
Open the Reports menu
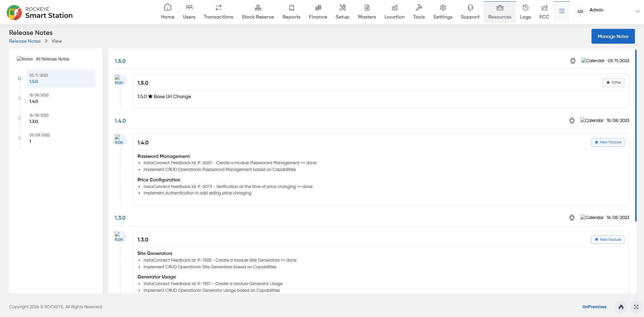click(x=291, y=12)
